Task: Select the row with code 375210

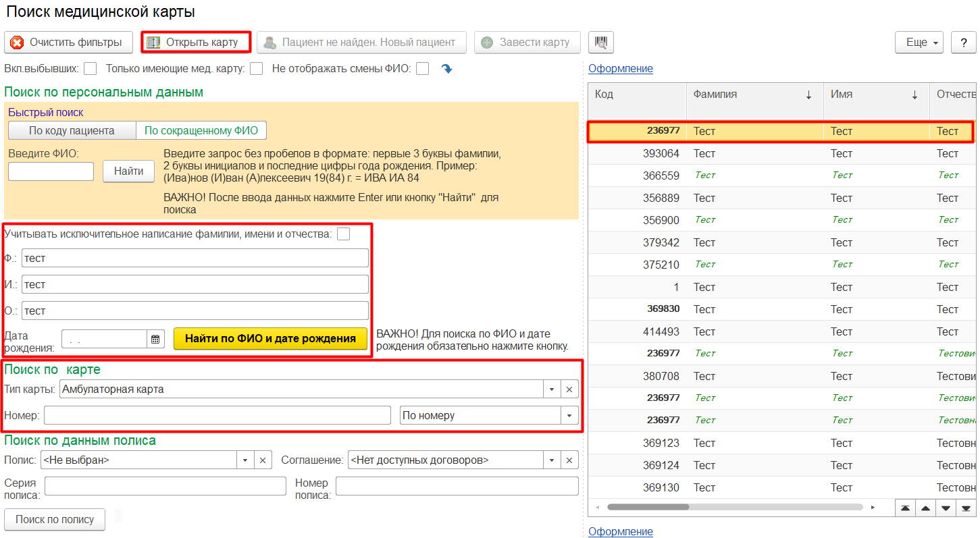Action: 782,265
